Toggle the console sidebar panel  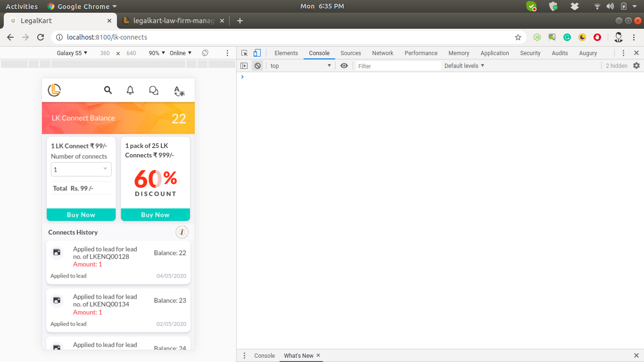coord(244,66)
